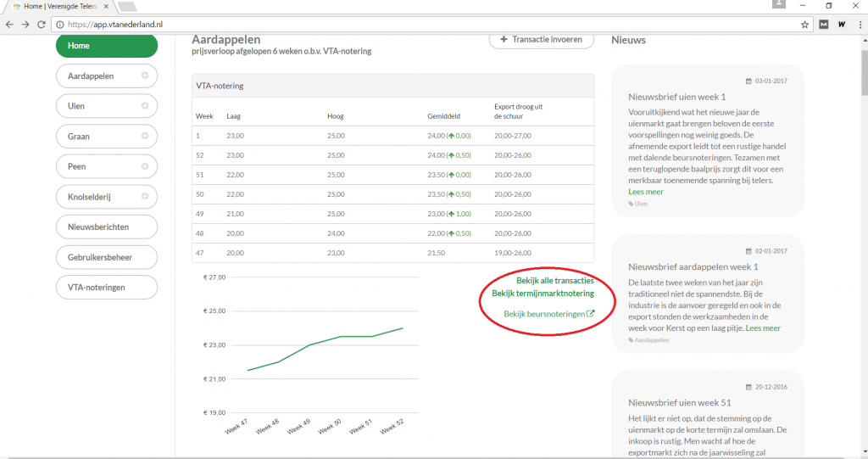This screenshot has height=459, width=868.
Task: Click the € 27,00 chart axis label
Action: point(214,277)
